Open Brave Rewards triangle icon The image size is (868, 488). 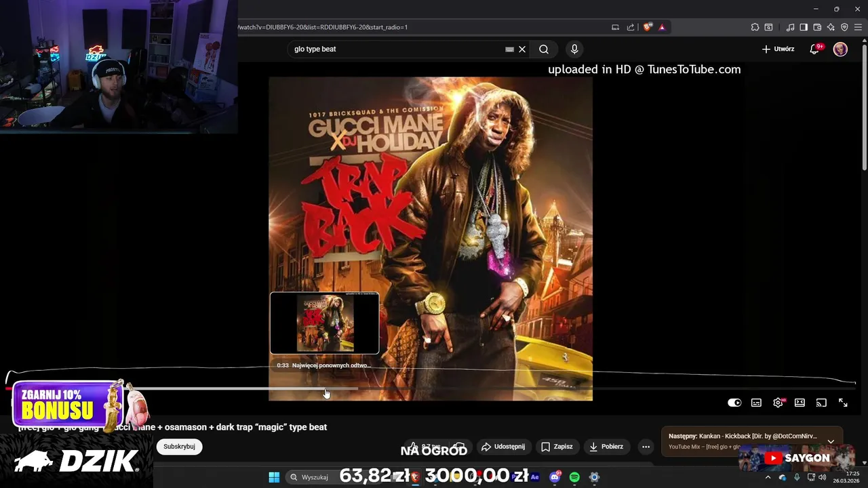coord(662,27)
